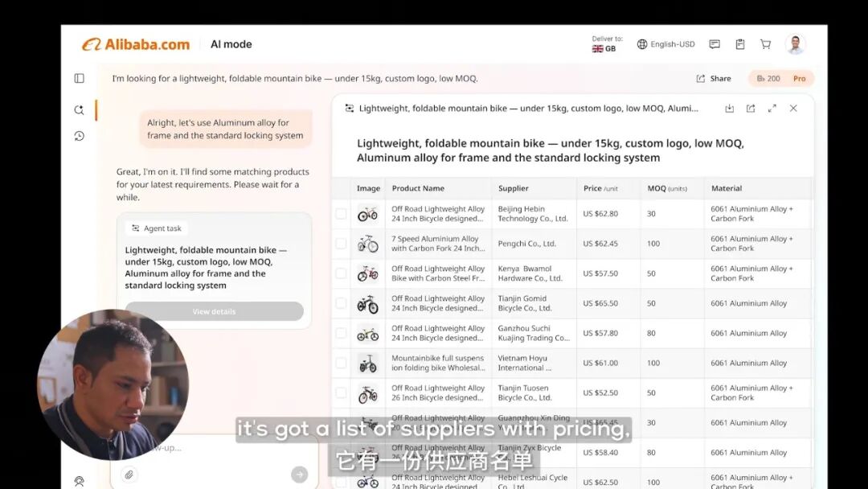Open the results in a new window
Image resolution: width=868 pixels, height=489 pixels.
pyautogui.click(x=751, y=108)
